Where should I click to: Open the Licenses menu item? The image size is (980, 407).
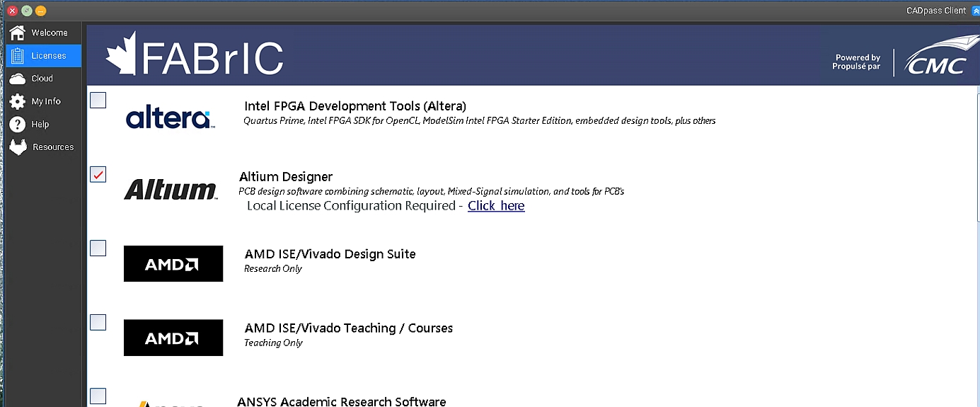[48, 56]
